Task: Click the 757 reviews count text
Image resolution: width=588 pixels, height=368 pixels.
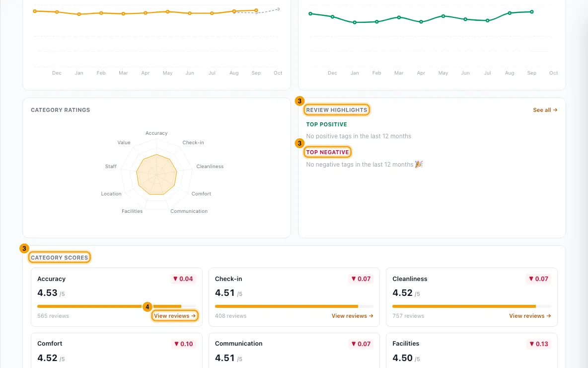Action: point(408,316)
